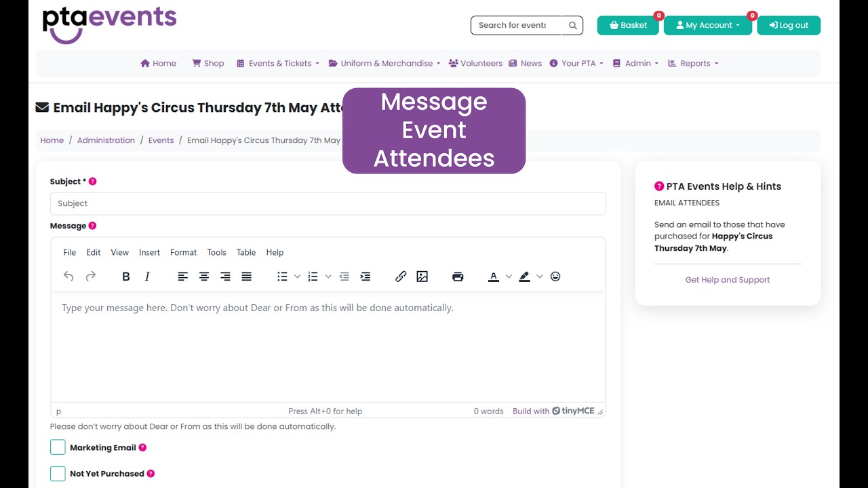Open the editor Insert menu

tap(150, 252)
